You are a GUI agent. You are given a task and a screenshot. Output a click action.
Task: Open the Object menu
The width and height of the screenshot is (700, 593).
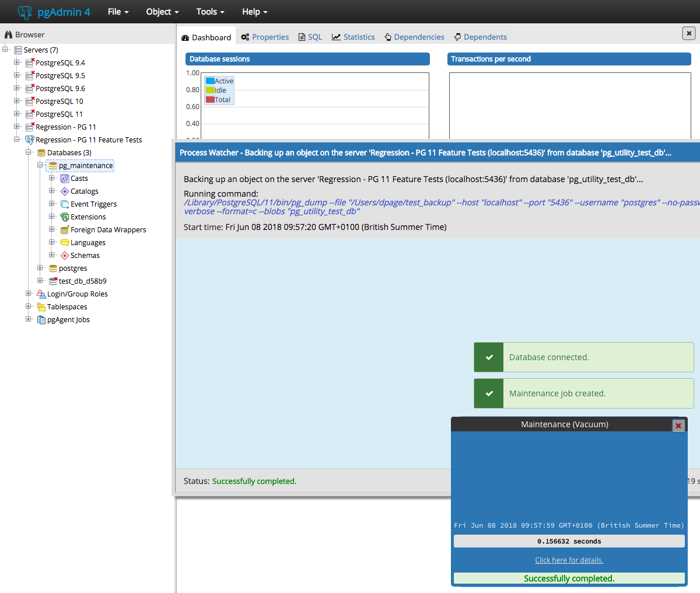coord(162,12)
